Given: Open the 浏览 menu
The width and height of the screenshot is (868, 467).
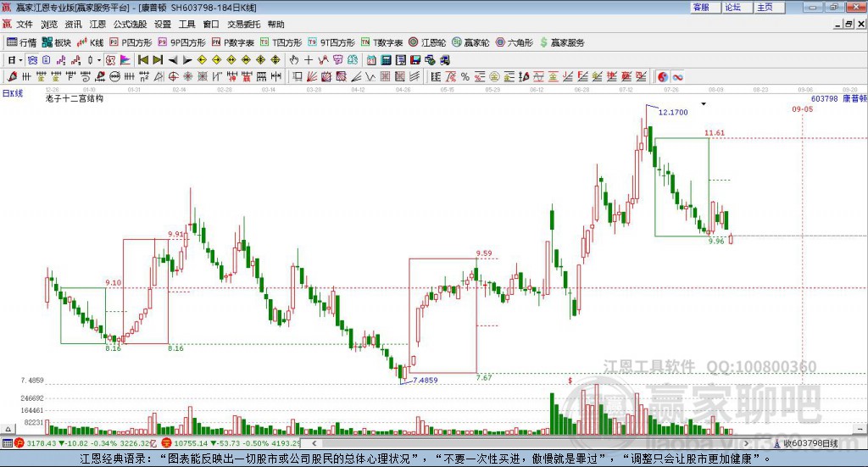Looking at the screenshot, I should tap(48, 25).
